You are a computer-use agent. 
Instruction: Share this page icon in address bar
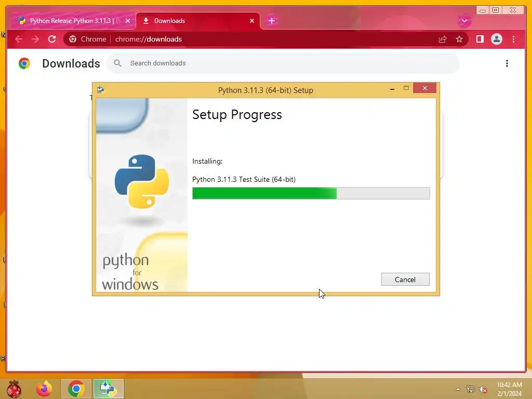(443, 39)
